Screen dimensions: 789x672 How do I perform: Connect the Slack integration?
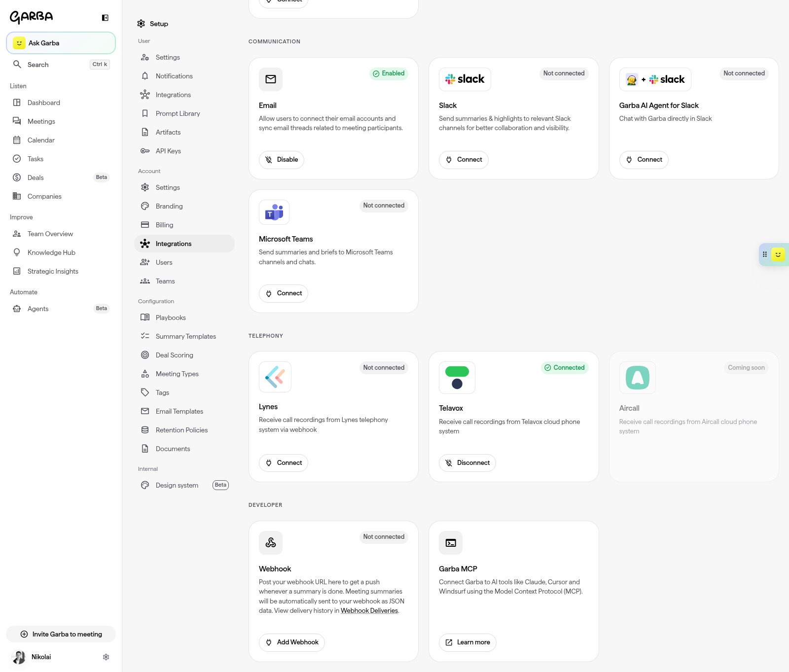coord(464,160)
